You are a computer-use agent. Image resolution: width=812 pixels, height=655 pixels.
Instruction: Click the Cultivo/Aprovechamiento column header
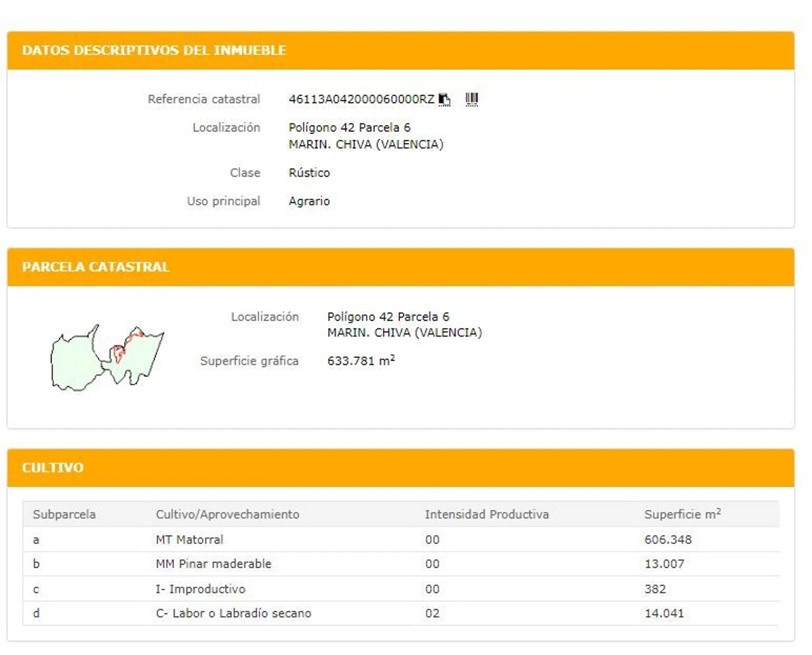(228, 514)
